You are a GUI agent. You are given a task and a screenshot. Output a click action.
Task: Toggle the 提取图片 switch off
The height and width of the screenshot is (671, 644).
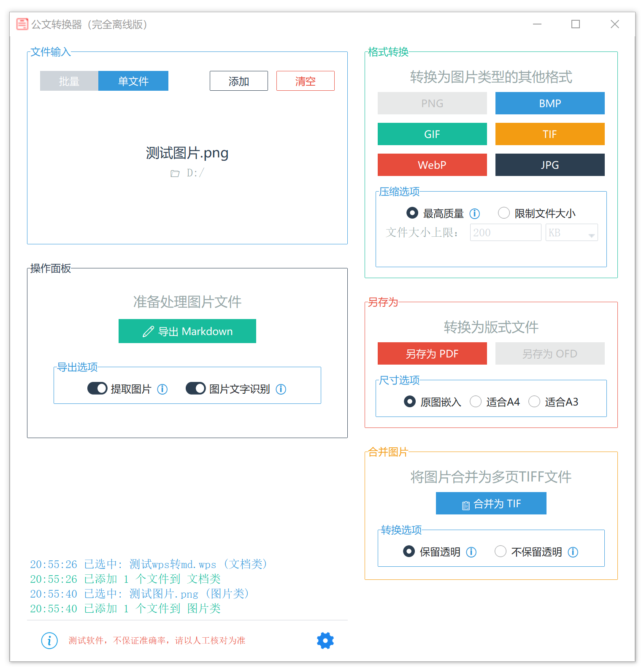tap(97, 389)
